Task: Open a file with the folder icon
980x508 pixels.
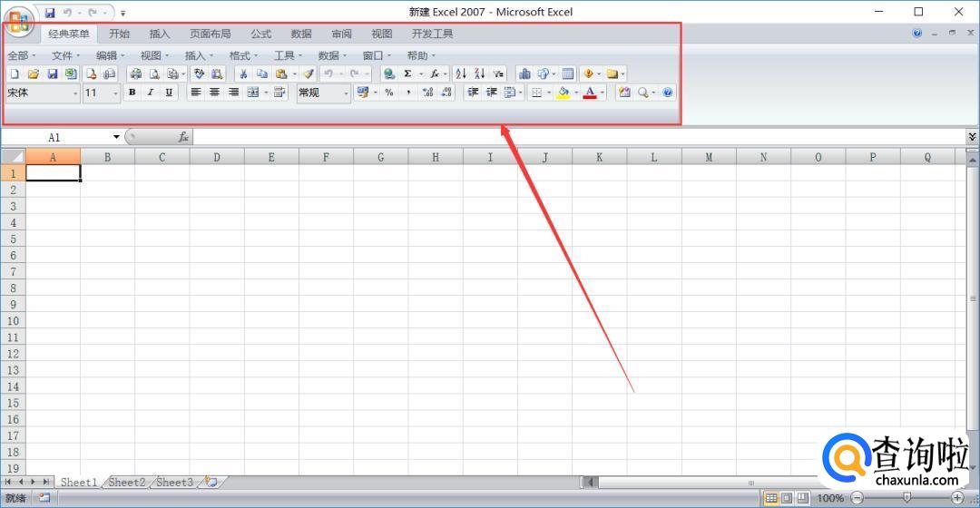Action: click(x=34, y=73)
